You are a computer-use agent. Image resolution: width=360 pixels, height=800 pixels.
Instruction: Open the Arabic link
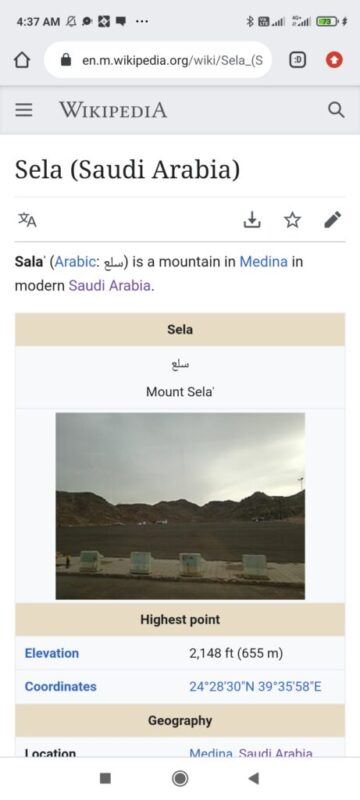75,262
